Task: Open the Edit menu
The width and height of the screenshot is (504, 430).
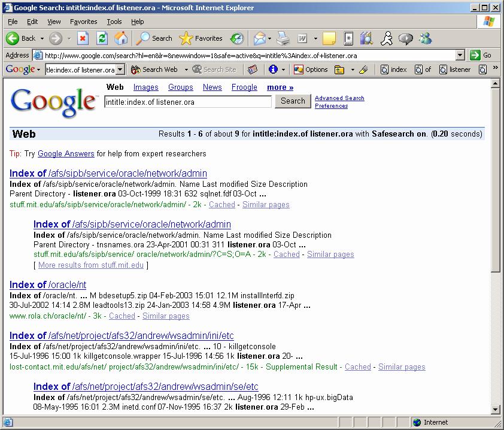Action: point(32,22)
